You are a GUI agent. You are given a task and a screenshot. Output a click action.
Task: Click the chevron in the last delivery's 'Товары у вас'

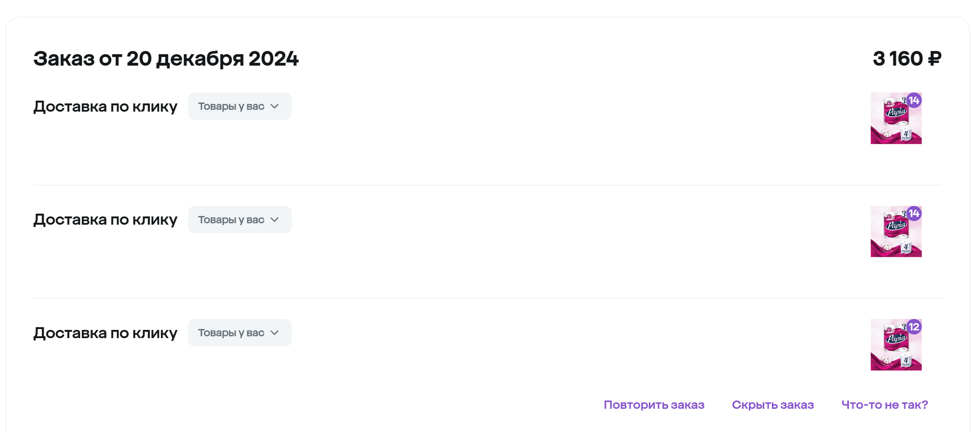[274, 333]
